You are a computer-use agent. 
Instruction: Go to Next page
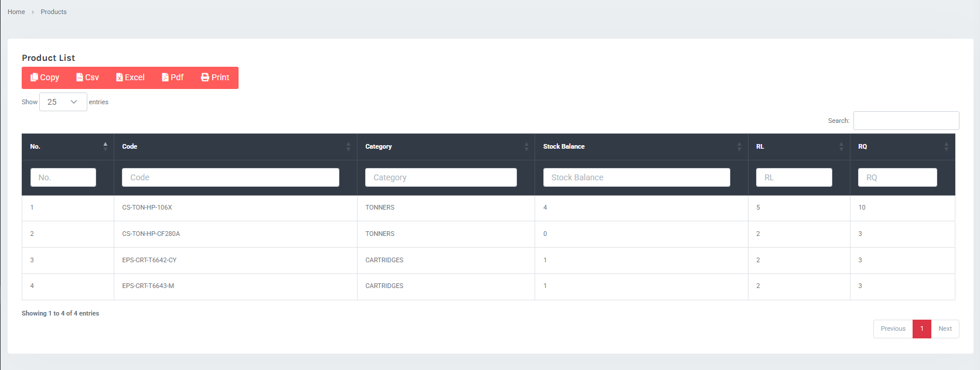coord(945,328)
